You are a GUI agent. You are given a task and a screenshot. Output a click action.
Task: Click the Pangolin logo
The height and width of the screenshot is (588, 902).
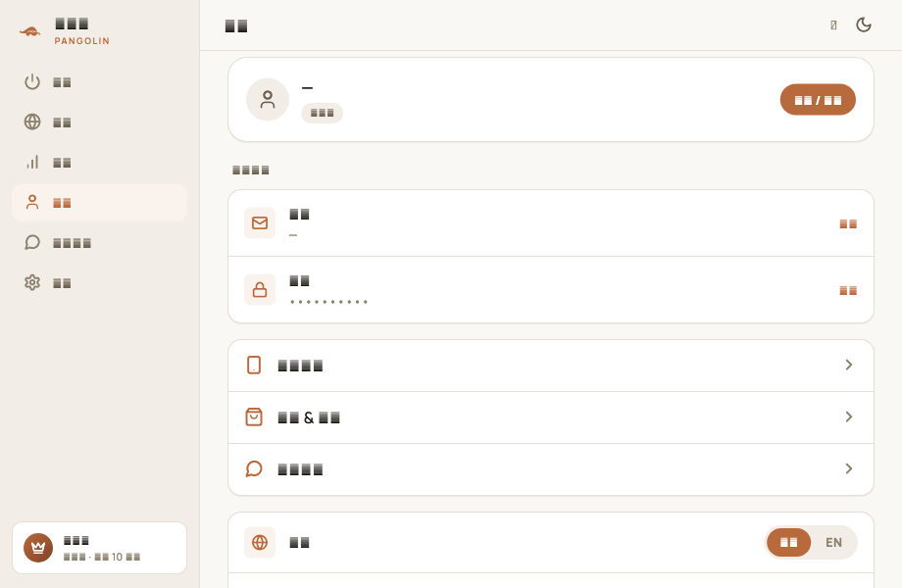tap(30, 31)
